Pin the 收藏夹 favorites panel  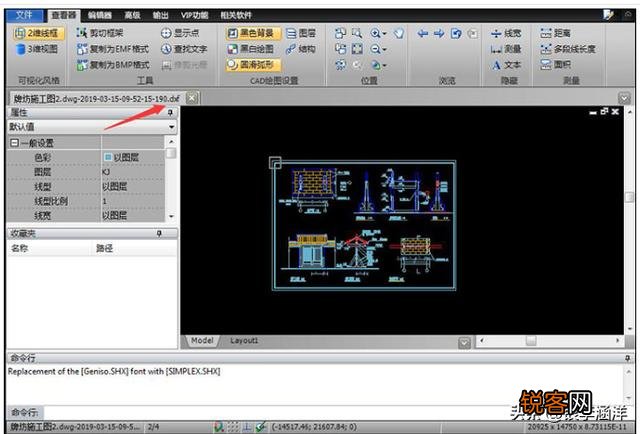(x=159, y=233)
